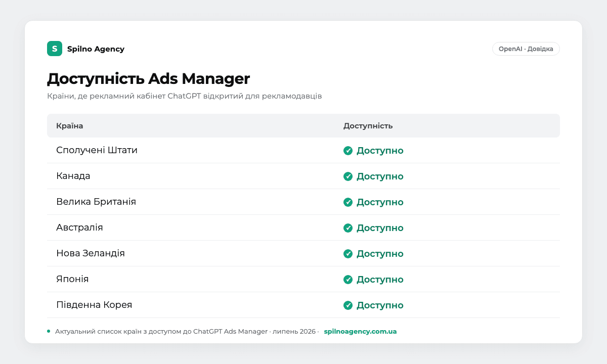
Task: Click the OpenAI · Довідка badge
Action: pos(526,49)
